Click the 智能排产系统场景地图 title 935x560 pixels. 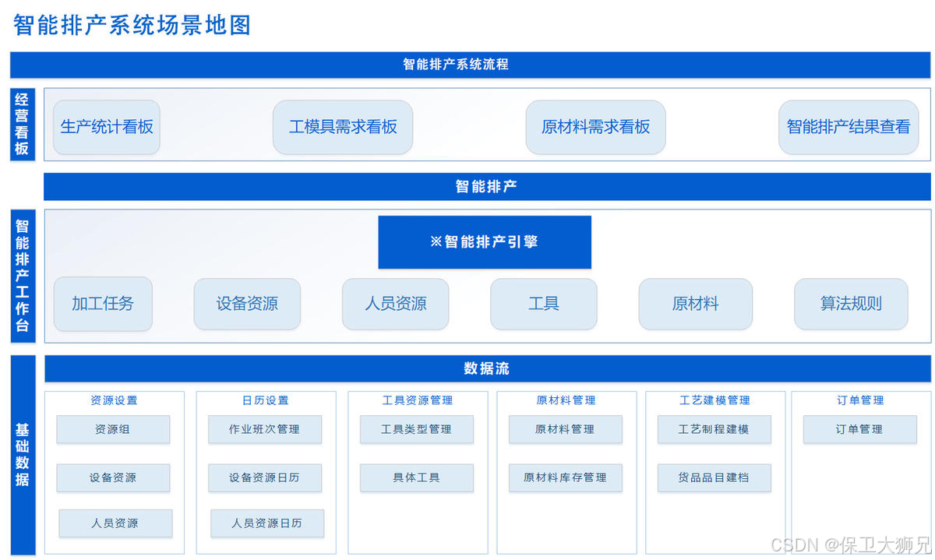[x=132, y=24]
